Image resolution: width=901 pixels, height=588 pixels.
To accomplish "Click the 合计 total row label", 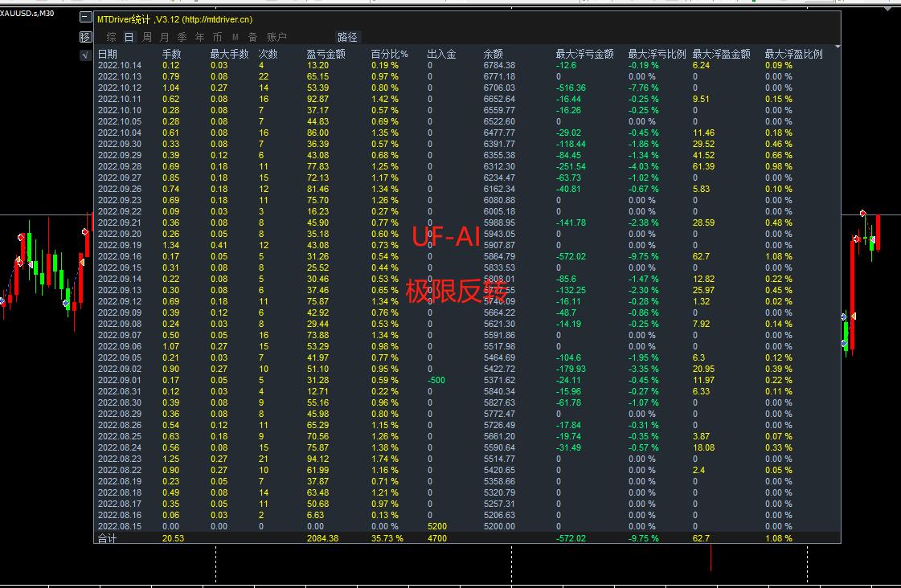I will pyautogui.click(x=108, y=539).
